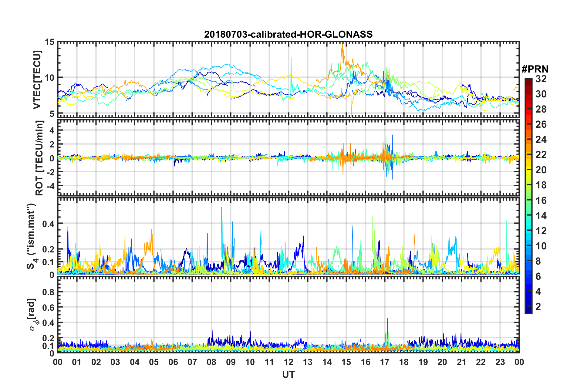Select the UT axis hour tick "11"

(x=269, y=362)
